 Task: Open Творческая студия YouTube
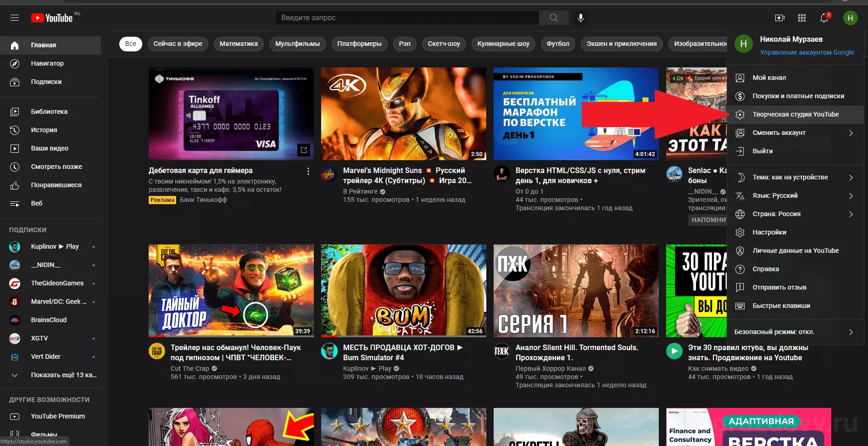796,114
